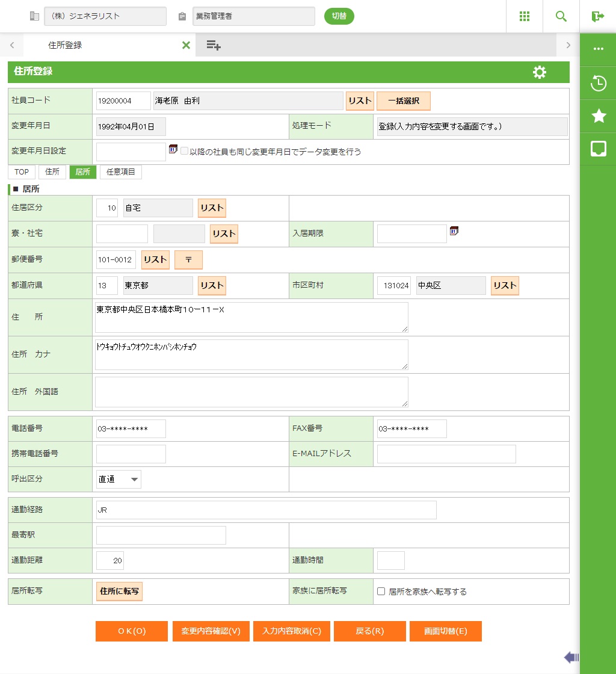This screenshot has width=616, height=674.
Task: Open calendar picker next to 入居期限
Action: tap(454, 231)
